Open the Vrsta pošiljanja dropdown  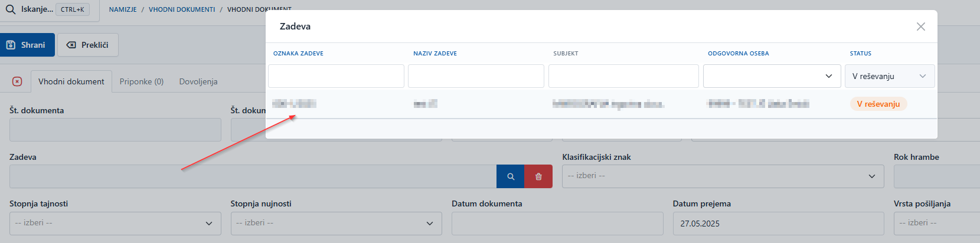[937, 223]
